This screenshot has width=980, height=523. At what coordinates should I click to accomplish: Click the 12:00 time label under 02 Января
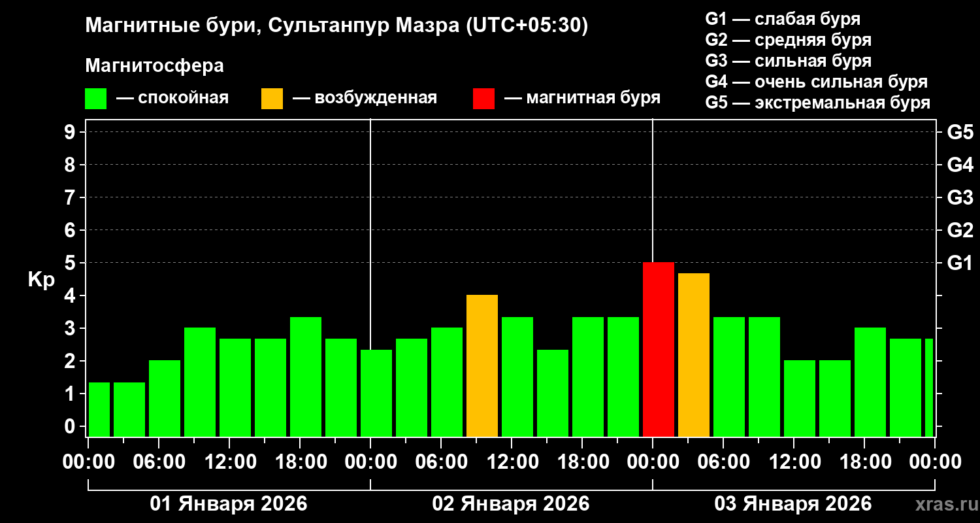point(512,462)
